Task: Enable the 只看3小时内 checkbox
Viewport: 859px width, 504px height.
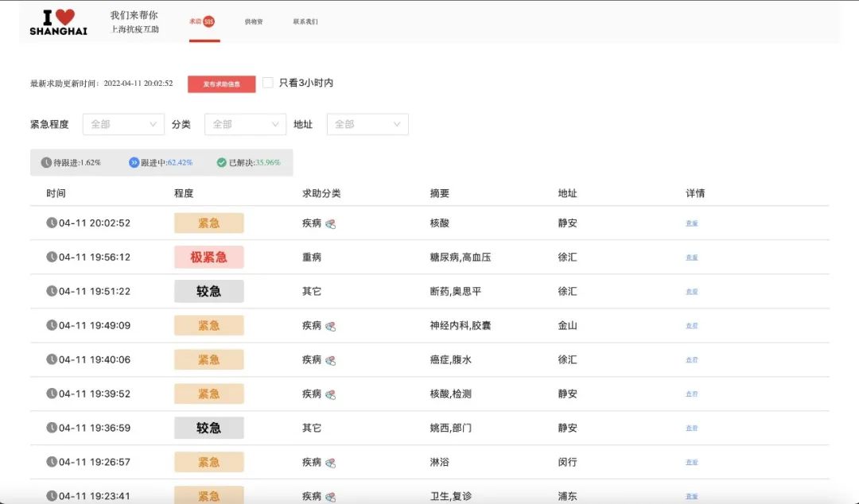Action: click(x=268, y=83)
